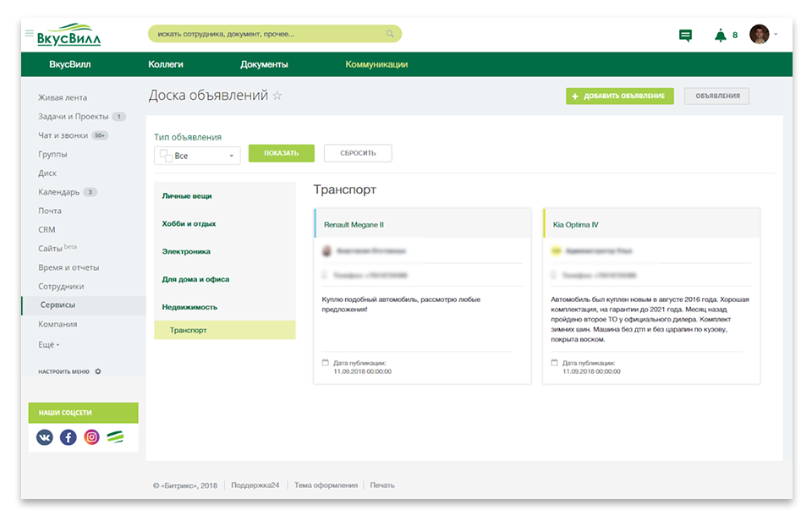Open the chat messages icon in header
The width and height of the screenshot is (812, 516).
click(685, 36)
